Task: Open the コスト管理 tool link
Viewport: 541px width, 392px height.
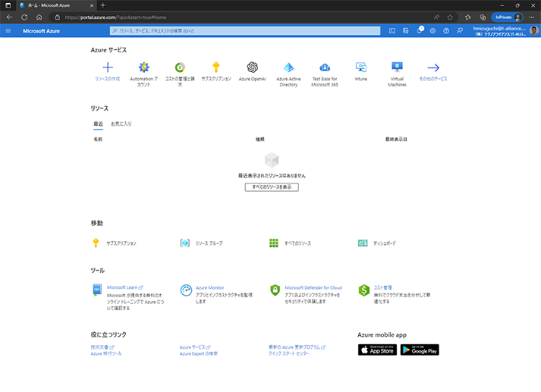Action: pyautogui.click(x=382, y=287)
